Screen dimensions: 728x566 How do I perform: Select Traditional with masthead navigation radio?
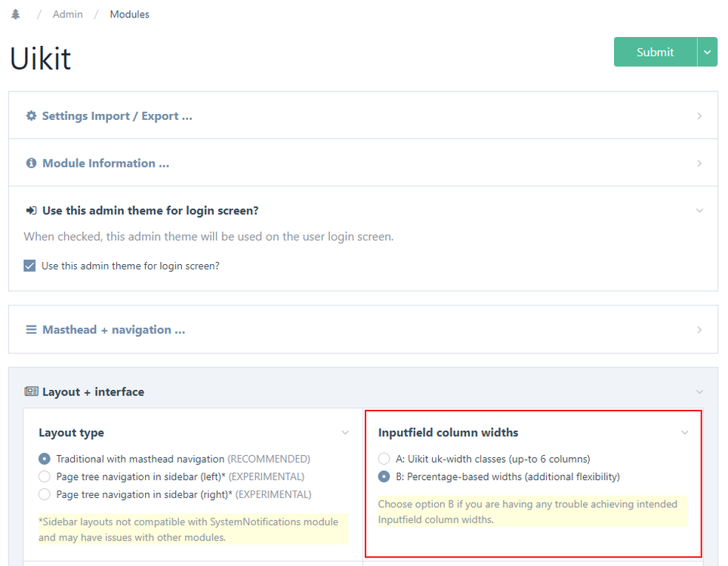coord(45,459)
